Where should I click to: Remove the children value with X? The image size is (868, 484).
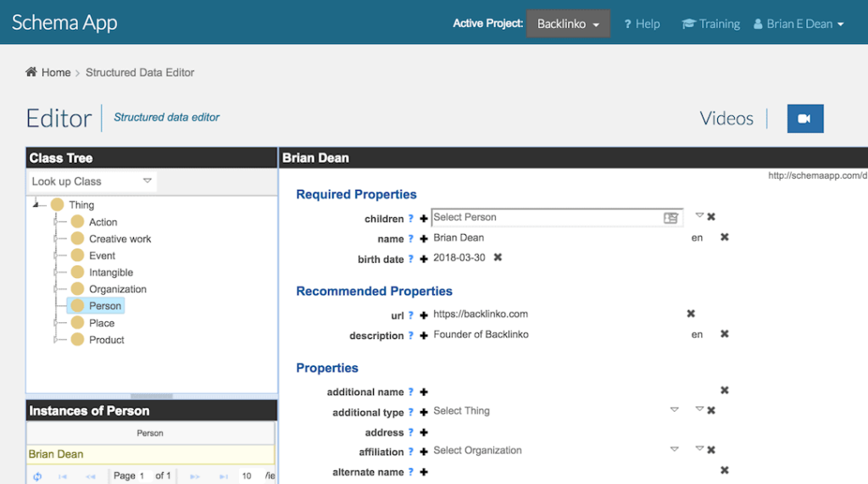pos(711,216)
